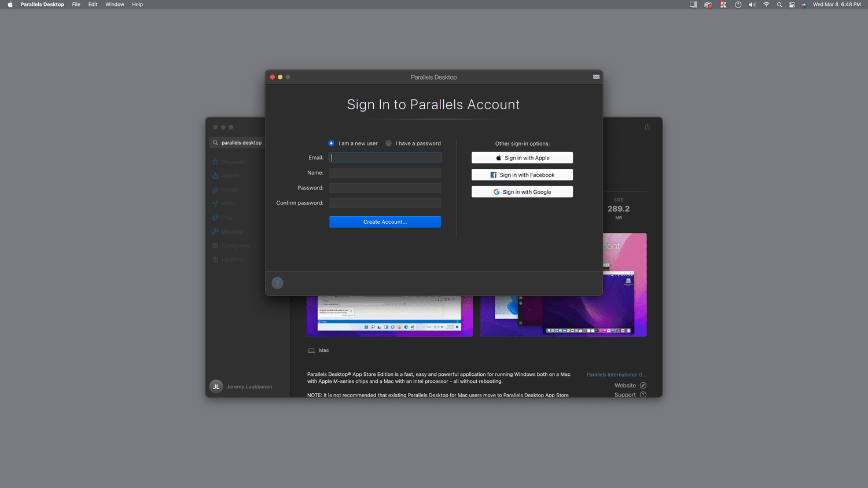Open the Wi-Fi status icon
This screenshot has height=488, width=868.
766,5
